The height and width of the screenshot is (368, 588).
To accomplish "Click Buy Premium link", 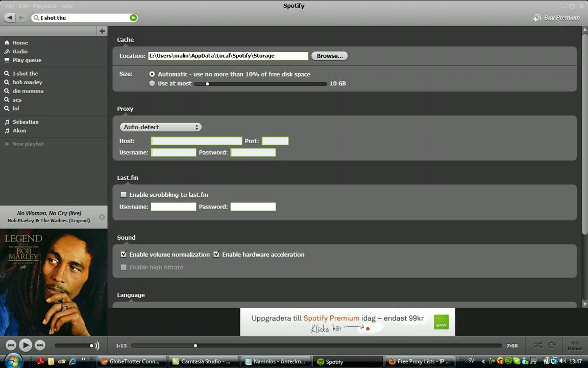I will [x=556, y=18].
